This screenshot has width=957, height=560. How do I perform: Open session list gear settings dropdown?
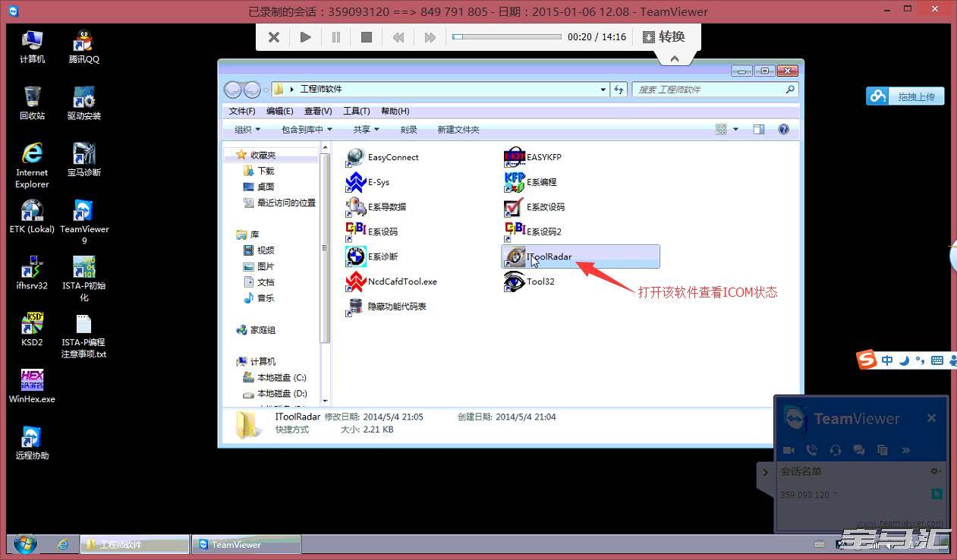(x=936, y=471)
